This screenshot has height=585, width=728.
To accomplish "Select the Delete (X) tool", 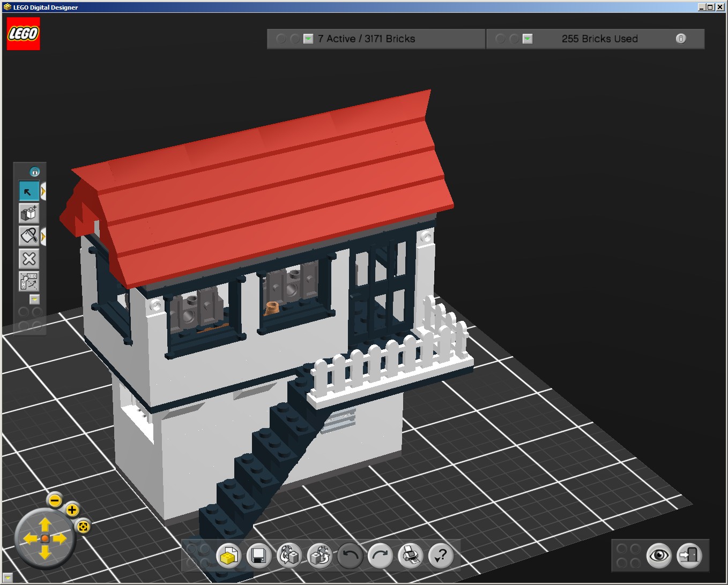I will click(28, 259).
